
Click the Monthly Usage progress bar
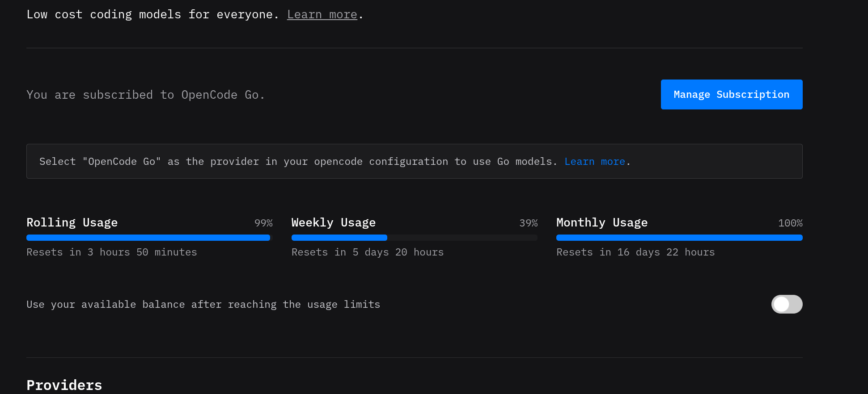coord(679,238)
